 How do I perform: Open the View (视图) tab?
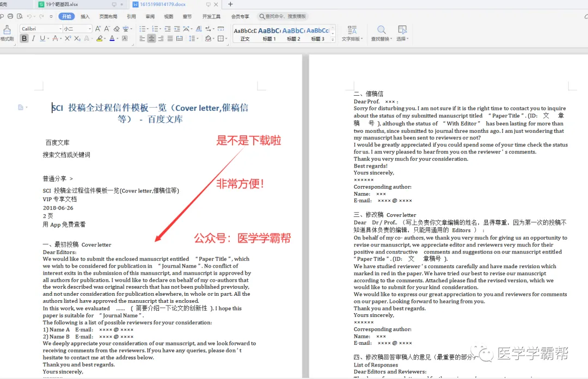(169, 16)
